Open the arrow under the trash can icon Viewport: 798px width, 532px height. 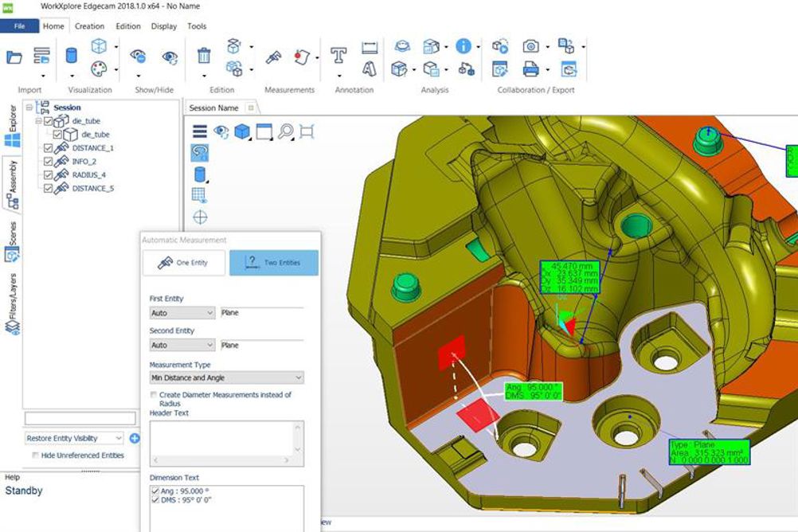point(204,76)
